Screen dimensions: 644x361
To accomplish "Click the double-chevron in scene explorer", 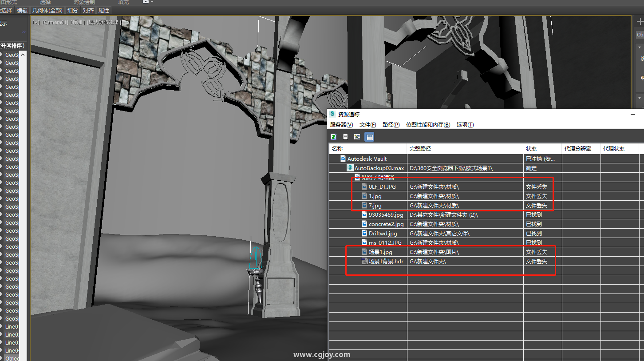I will click(24, 32).
